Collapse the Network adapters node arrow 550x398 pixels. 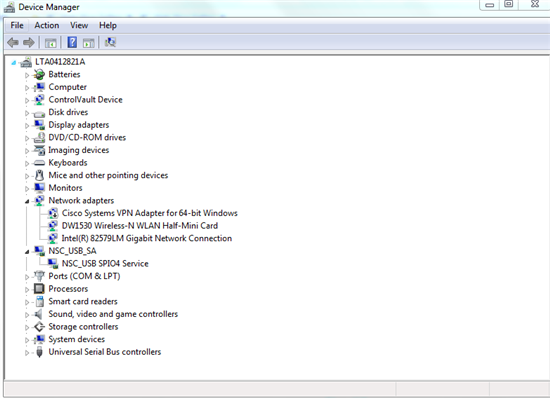27,201
